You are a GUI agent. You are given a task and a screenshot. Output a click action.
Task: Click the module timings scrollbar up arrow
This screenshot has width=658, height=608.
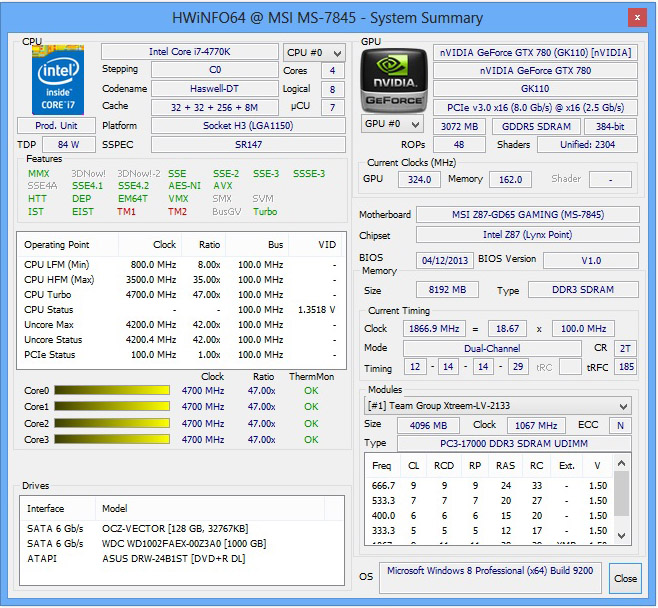tap(622, 463)
